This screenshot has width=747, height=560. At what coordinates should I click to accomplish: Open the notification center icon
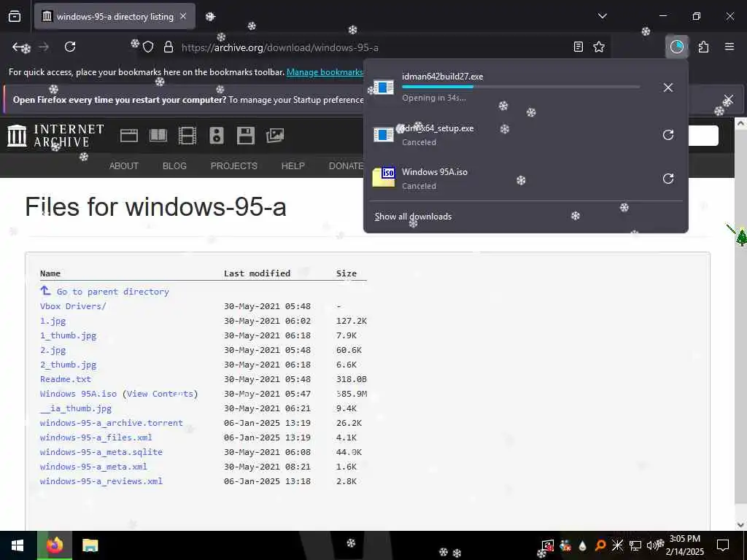723,545
